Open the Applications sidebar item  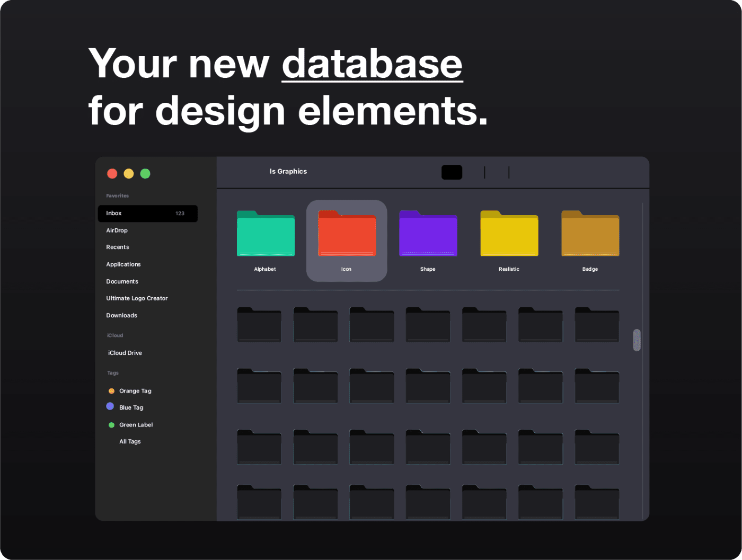click(123, 264)
